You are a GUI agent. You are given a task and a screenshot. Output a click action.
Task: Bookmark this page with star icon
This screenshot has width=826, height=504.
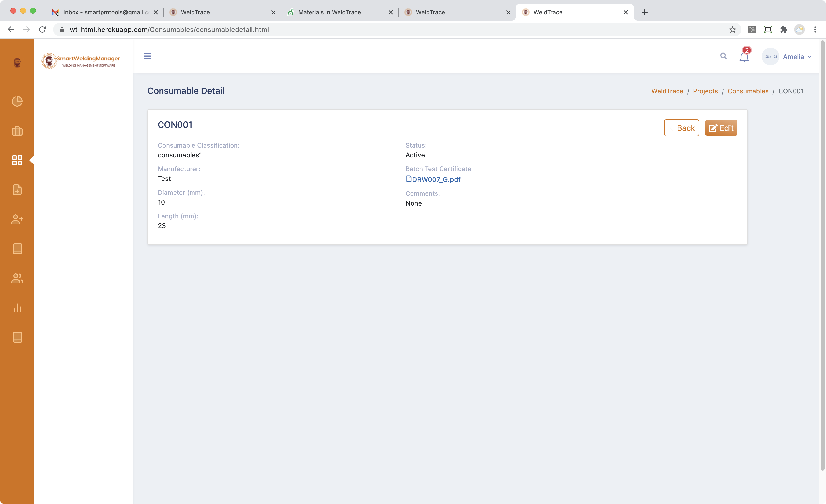pyautogui.click(x=733, y=30)
